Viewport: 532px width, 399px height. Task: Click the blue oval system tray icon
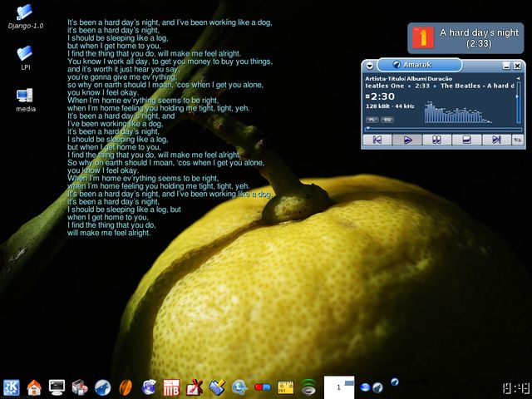[365, 387]
